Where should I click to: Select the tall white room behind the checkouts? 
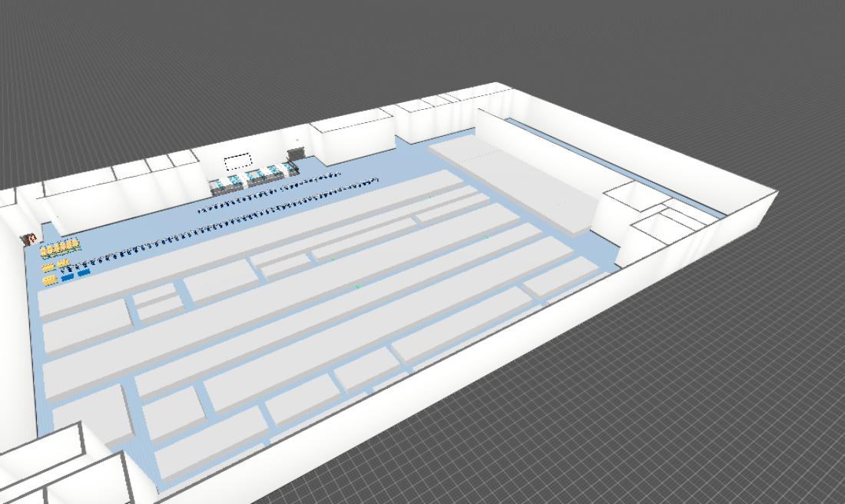(x=353, y=138)
